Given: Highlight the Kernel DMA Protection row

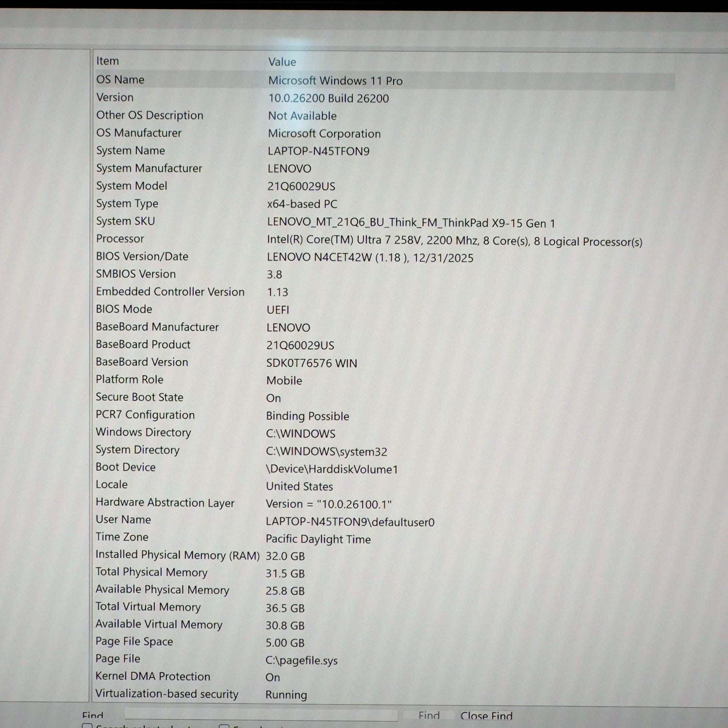Looking at the screenshot, I should coord(153,676).
